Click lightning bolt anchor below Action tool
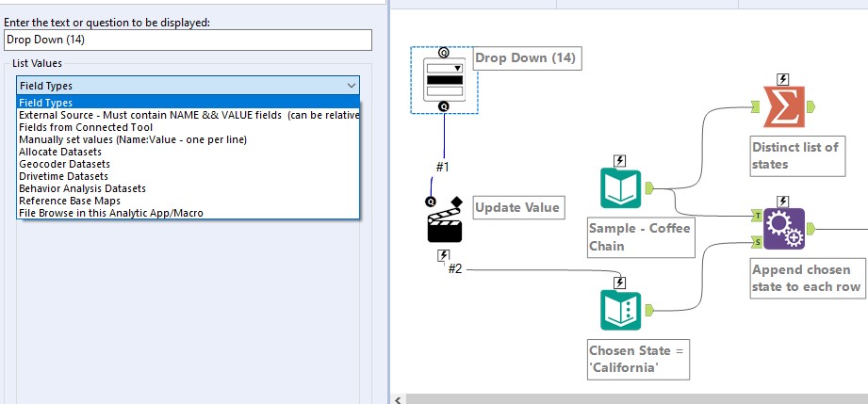This screenshot has width=868, height=404. click(443, 256)
